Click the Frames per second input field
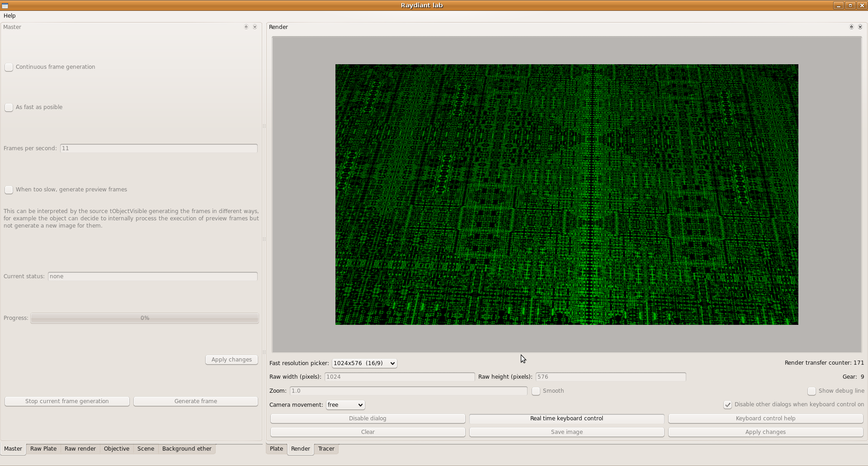Viewport: 868px width, 466px height. 159,148
